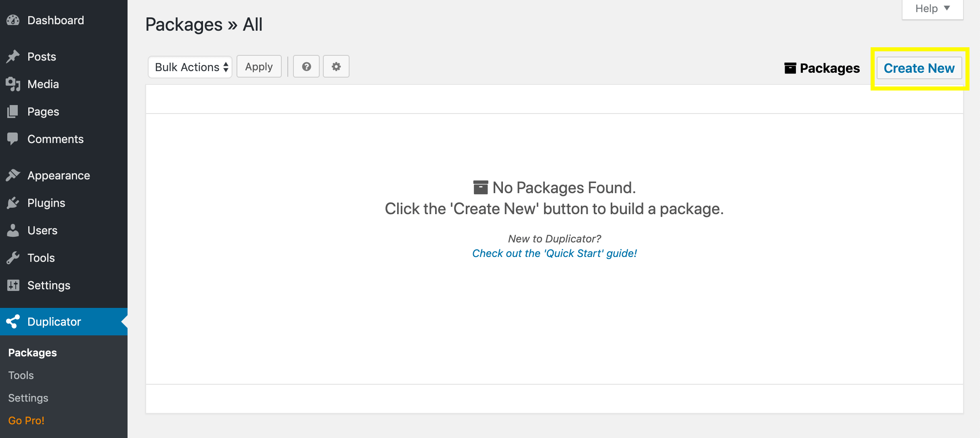This screenshot has width=980, height=438.
Task: Go to Pages menu item
Action: pyautogui.click(x=43, y=112)
